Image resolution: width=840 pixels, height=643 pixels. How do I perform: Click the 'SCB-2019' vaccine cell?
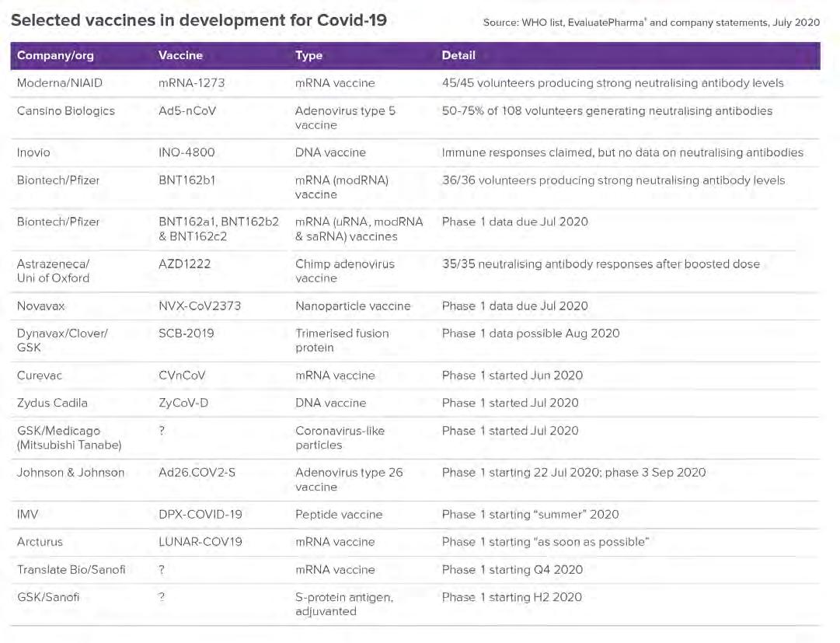tap(186, 334)
